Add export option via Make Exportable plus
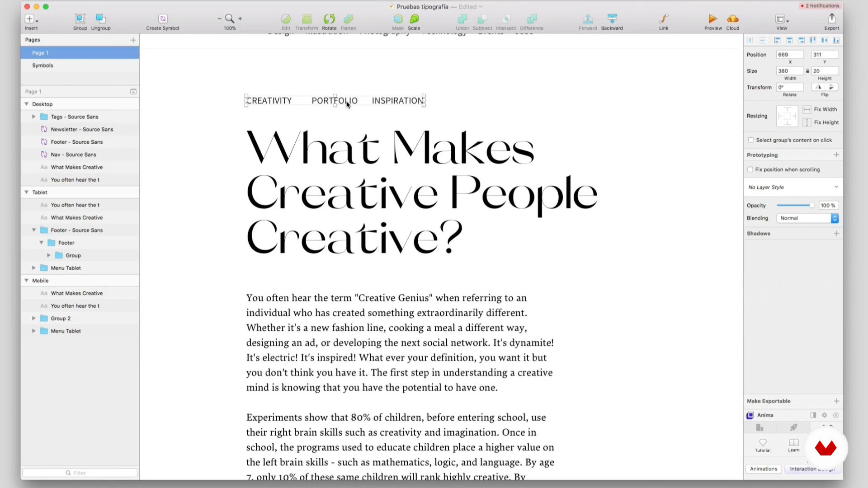The width and height of the screenshot is (868, 488). tap(836, 401)
